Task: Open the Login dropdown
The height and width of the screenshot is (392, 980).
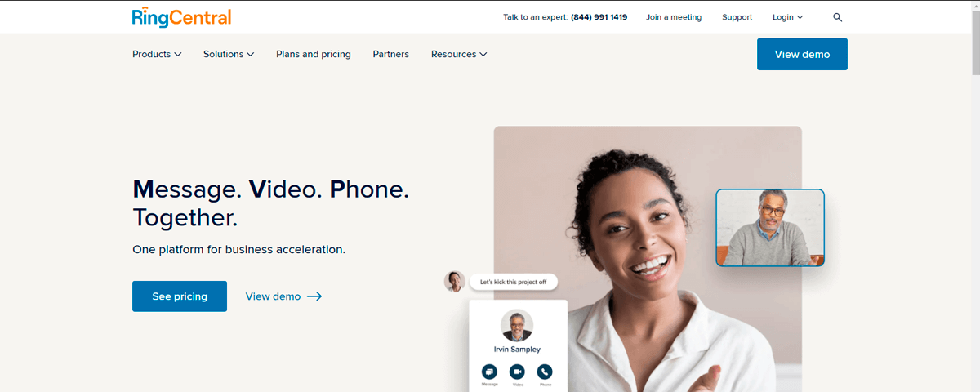Action: tap(788, 17)
